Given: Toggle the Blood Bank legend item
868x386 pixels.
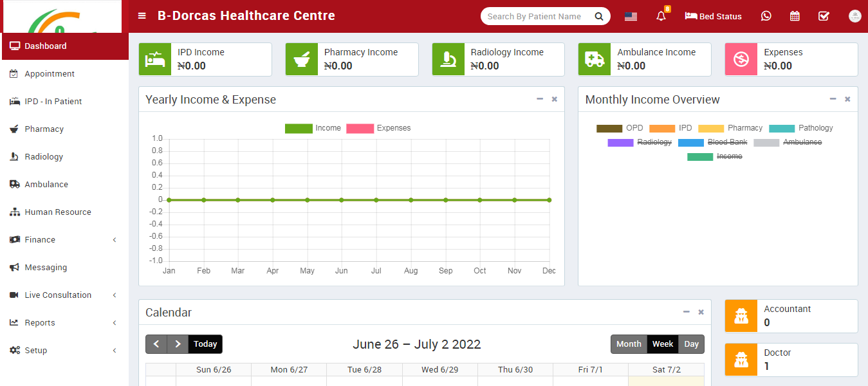Looking at the screenshot, I should 727,142.
